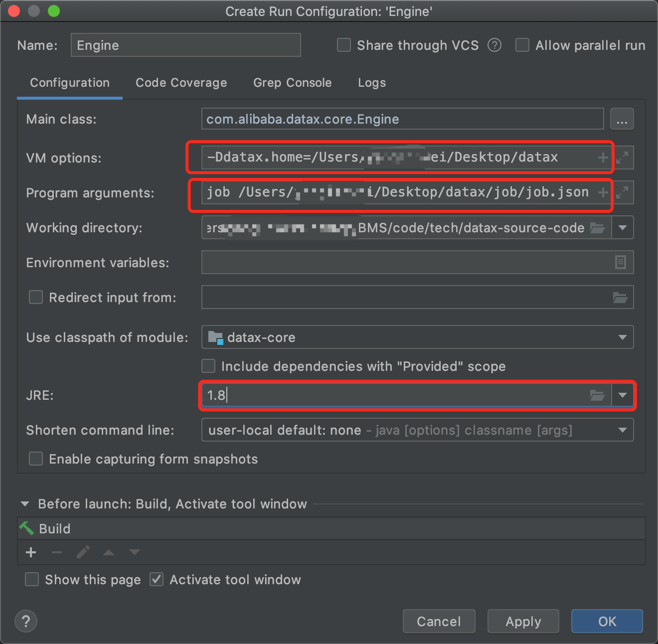The image size is (658, 644).
Task: Switch to Code Coverage tab
Action: [181, 83]
